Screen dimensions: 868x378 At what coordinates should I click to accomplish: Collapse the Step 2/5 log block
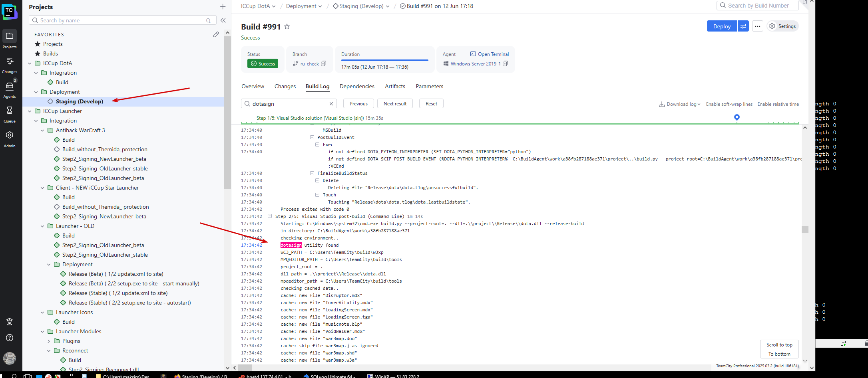270,216
